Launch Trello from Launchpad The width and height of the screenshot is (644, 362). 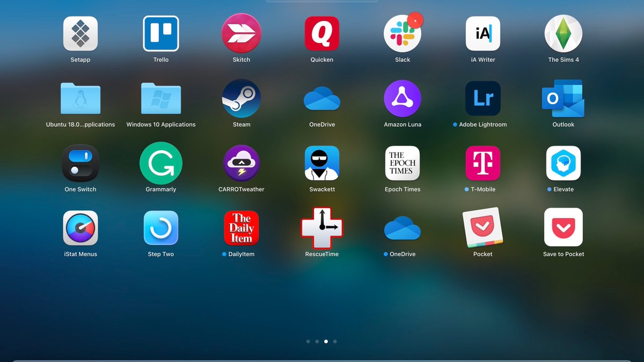161,33
